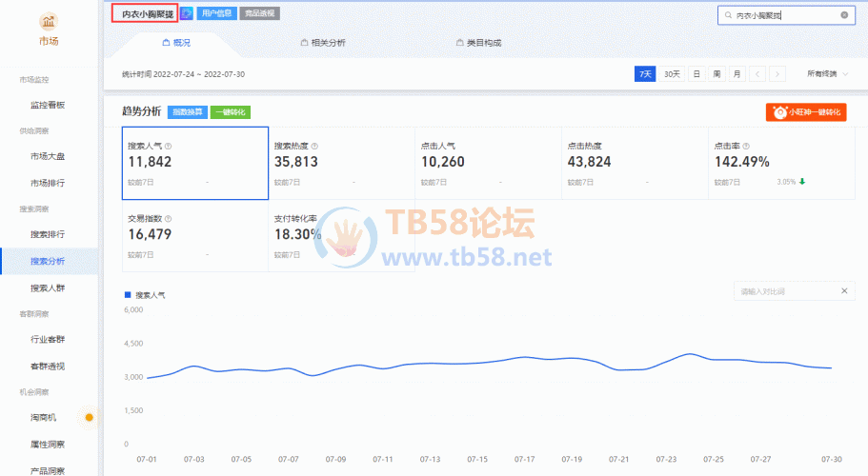Screen dimensions: 868x476
Task: Select the 30天 time range option
Action: click(x=671, y=73)
